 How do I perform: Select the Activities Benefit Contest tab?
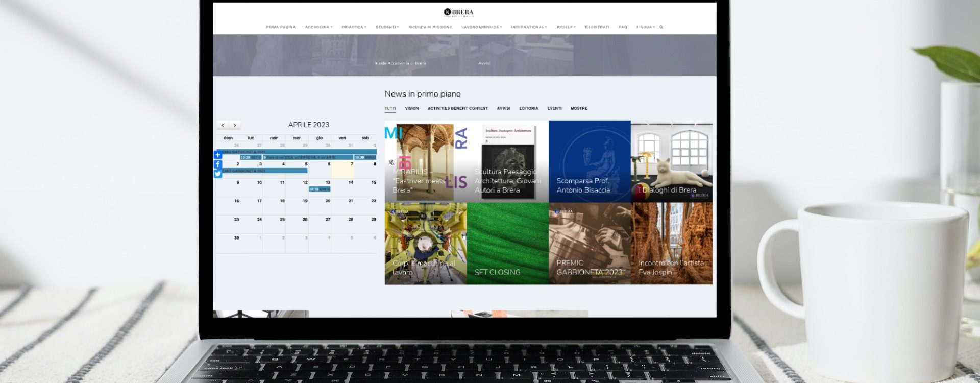(457, 108)
